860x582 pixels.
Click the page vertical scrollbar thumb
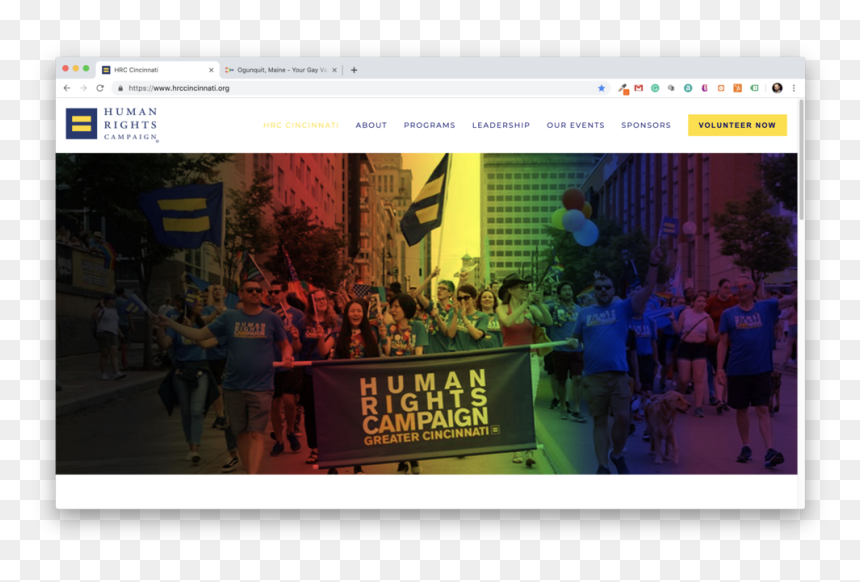[801, 160]
